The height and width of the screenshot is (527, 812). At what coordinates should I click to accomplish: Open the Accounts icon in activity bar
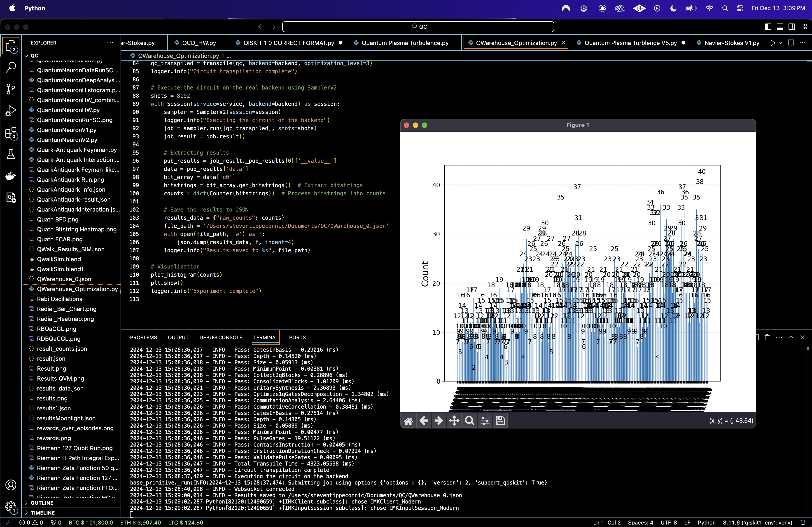click(x=11, y=485)
